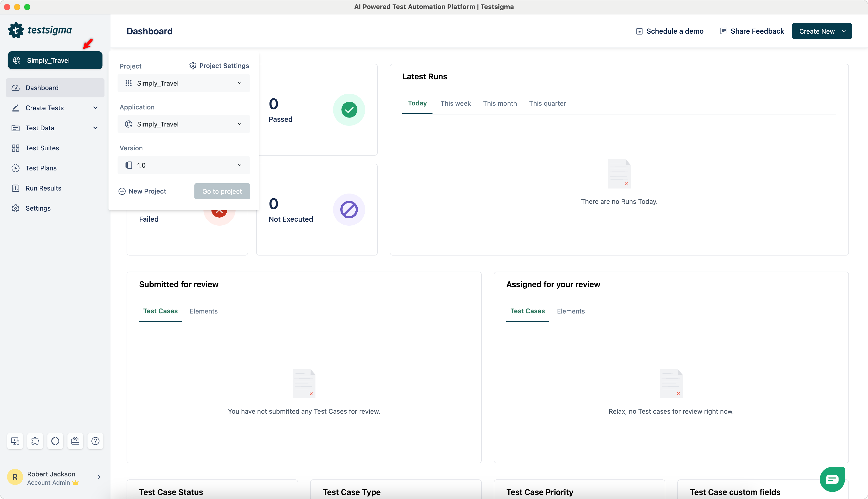Click the Run Results chart icon

click(15, 188)
